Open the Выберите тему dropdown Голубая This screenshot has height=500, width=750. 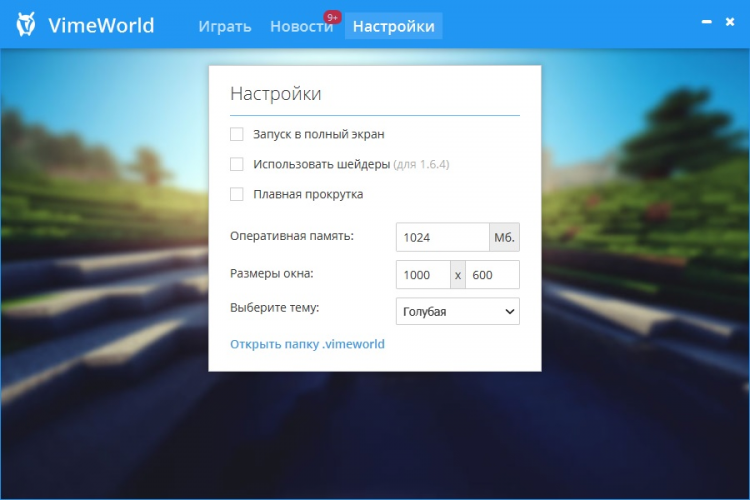(458, 311)
